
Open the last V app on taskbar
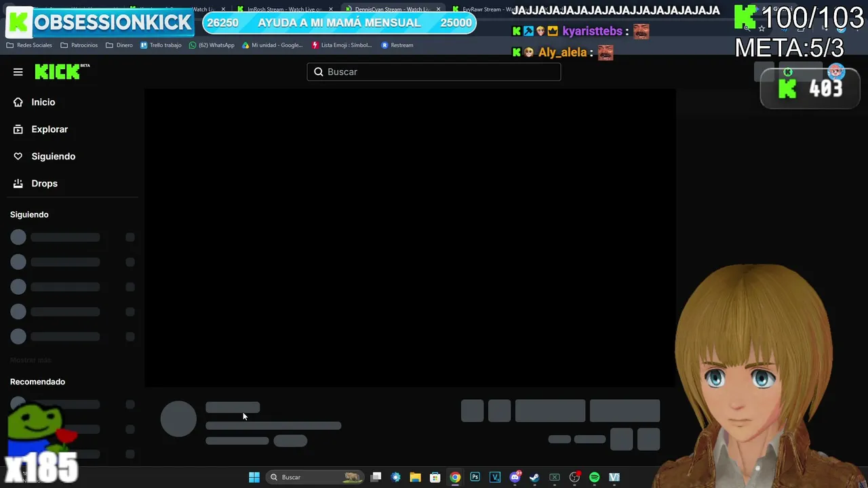point(614,477)
